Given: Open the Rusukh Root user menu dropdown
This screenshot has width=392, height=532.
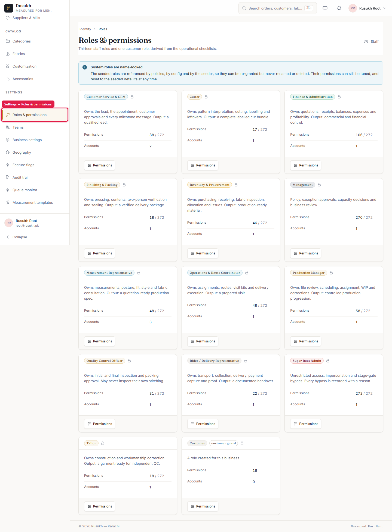Looking at the screenshot, I should pyautogui.click(x=367, y=8).
